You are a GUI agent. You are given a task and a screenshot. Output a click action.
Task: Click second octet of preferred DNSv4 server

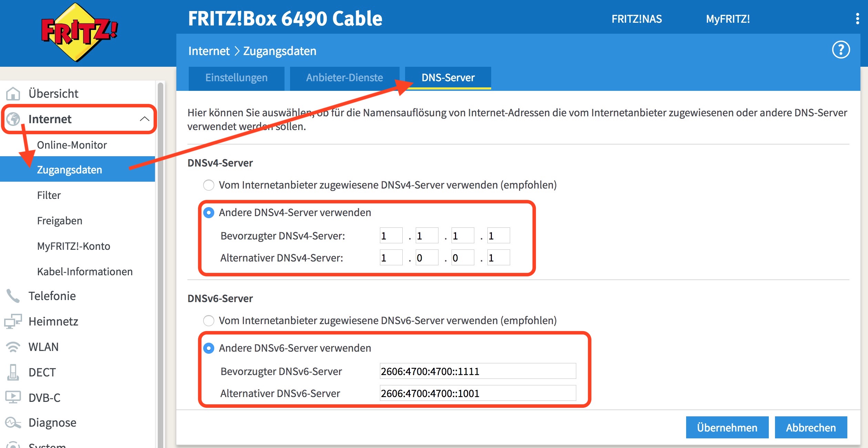tap(427, 236)
